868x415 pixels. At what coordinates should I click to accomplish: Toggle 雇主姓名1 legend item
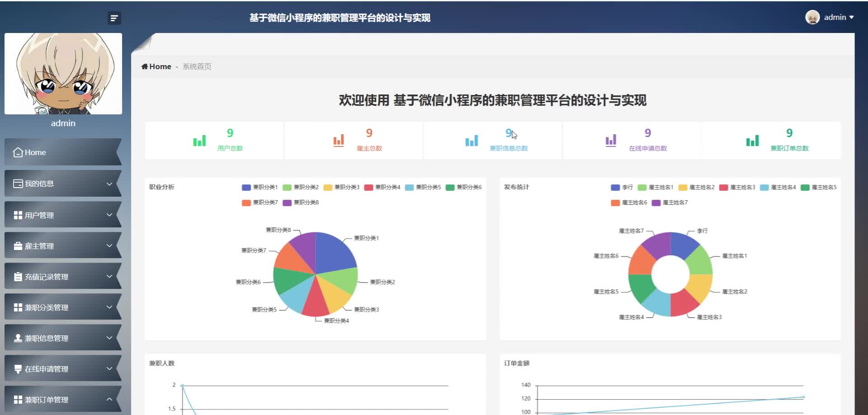[656, 187]
